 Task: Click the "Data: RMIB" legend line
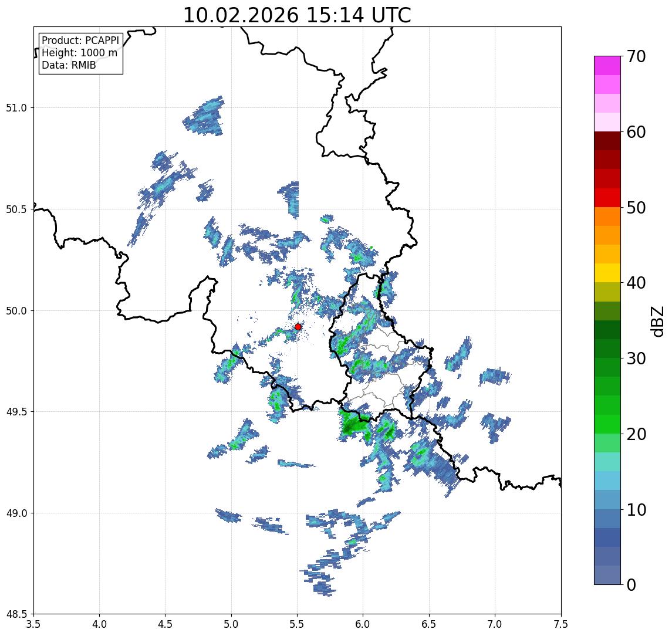pyautogui.click(x=69, y=65)
